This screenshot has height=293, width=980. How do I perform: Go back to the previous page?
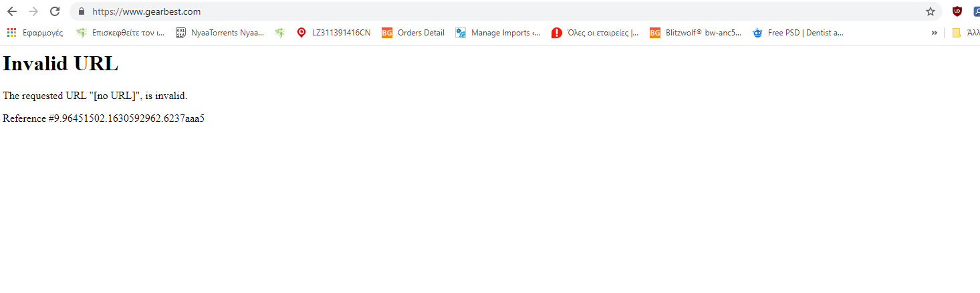click(12, 11)
